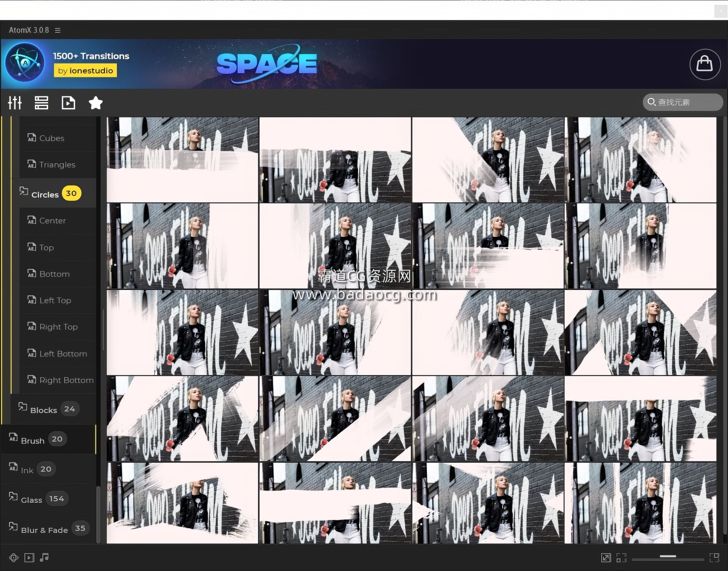The image size is (728, 571).
Task: Select third thumbnail in the top row
Action: click(488, 160)
